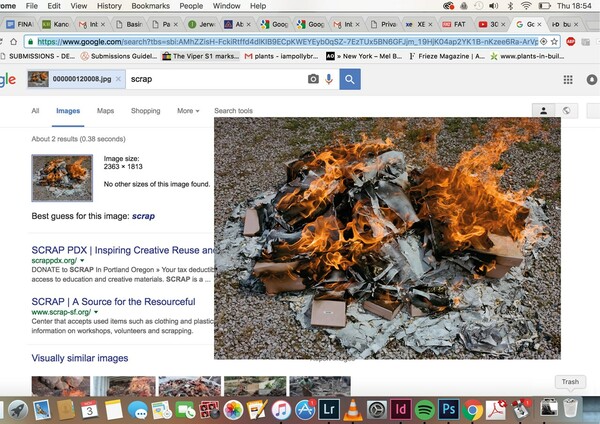The image size is (600, 424).
Task: Switch to the Kano browser tab
Action: click(x=56, y=24)
